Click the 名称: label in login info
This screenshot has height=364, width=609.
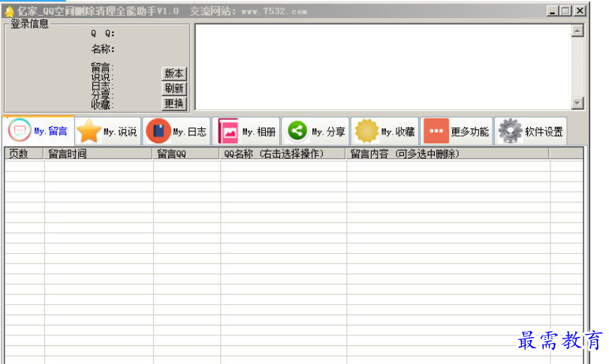103,49
